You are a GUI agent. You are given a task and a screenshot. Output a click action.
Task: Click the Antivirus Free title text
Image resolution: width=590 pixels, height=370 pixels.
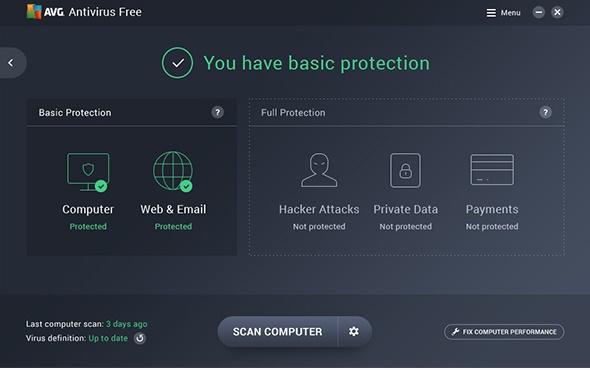click(x=105, y=12)
